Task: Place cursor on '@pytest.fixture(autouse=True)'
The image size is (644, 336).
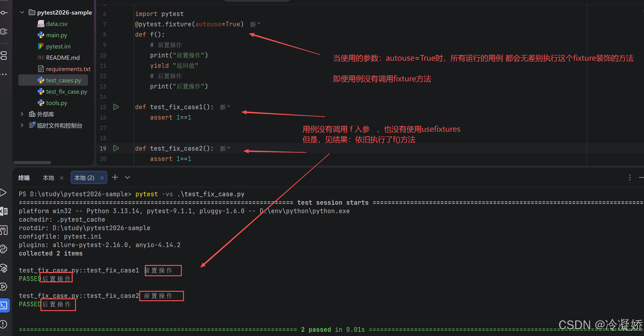Action: coord(189,24)
